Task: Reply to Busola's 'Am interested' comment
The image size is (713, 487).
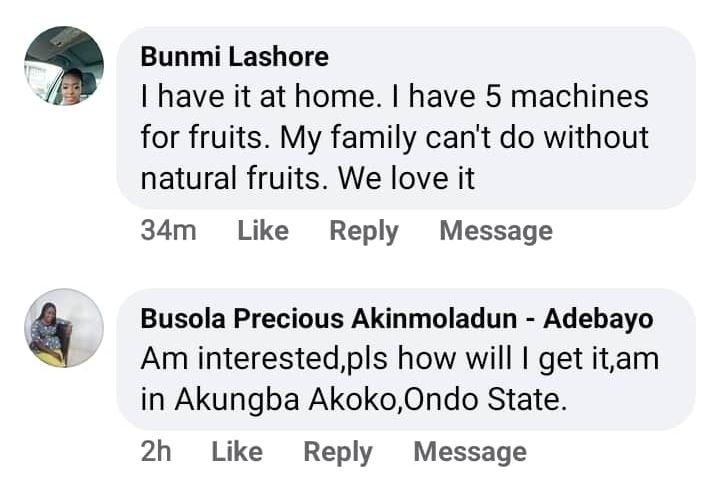Action: pos(338,452)
